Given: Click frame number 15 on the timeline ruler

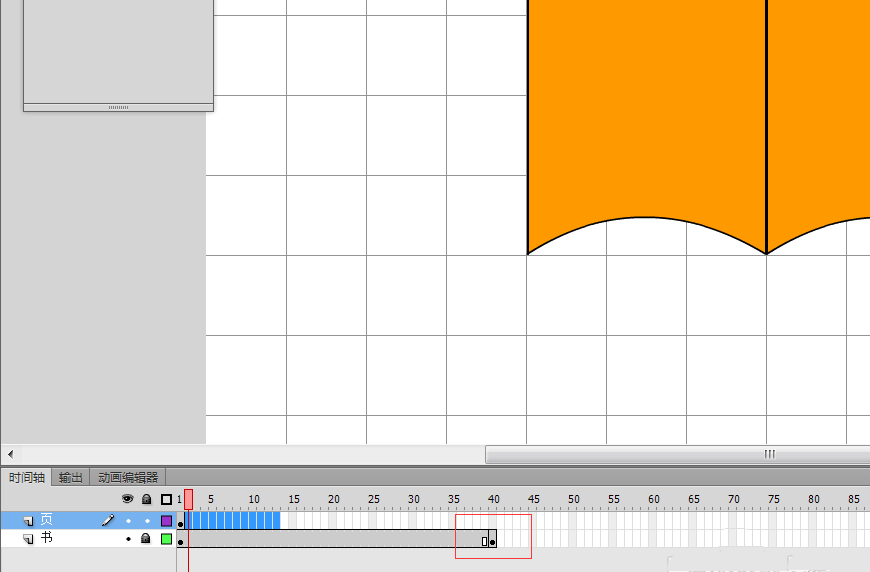Looking at the screenshot, I should point(294,499).
